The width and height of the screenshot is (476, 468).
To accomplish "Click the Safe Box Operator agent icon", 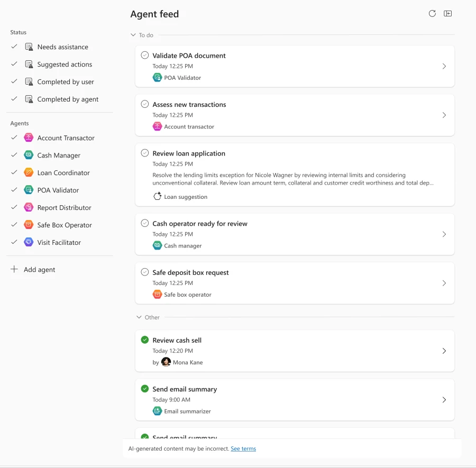I will [x=28, y=225].
